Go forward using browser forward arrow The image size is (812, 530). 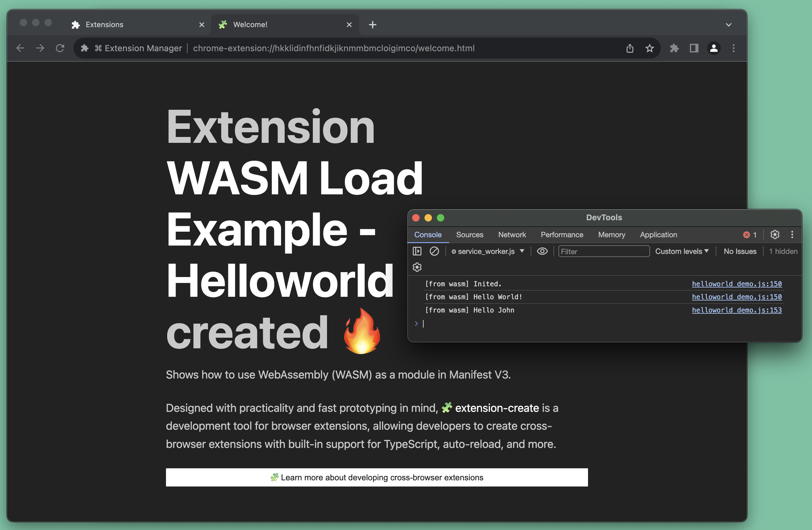click(x=40, y=48)
